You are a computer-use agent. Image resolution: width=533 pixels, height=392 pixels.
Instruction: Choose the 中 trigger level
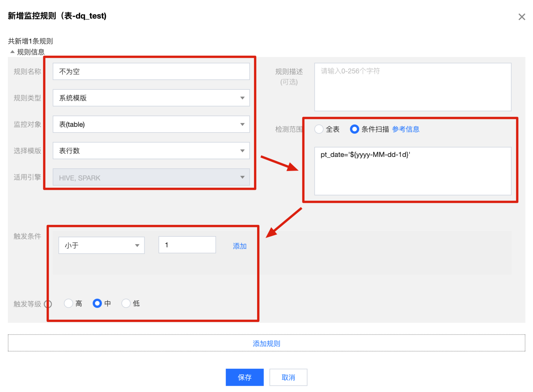[x=97, y=303]
